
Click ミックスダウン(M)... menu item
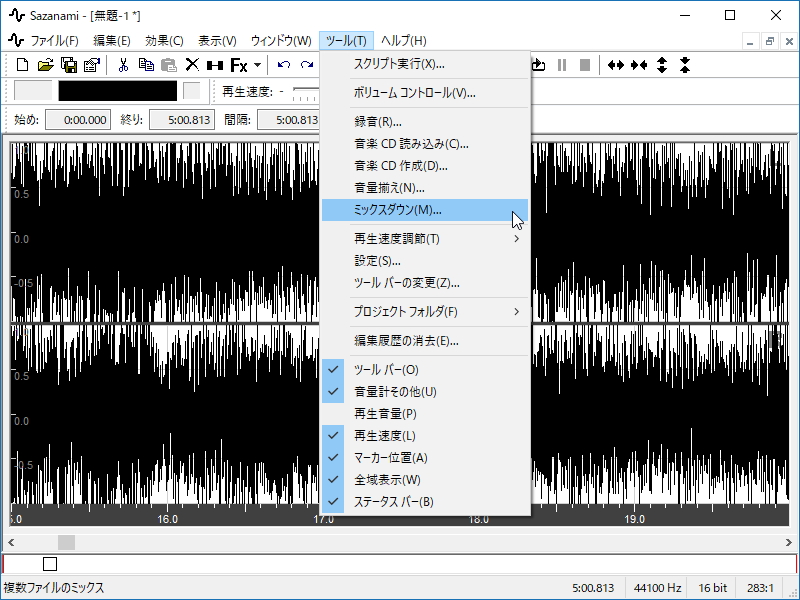point(425,210)
